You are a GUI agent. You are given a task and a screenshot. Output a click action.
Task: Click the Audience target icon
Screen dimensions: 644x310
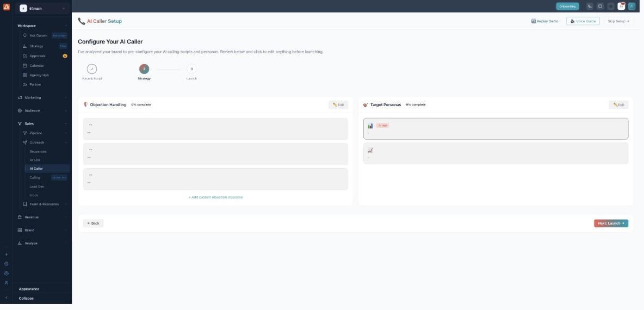click(20, 111)
